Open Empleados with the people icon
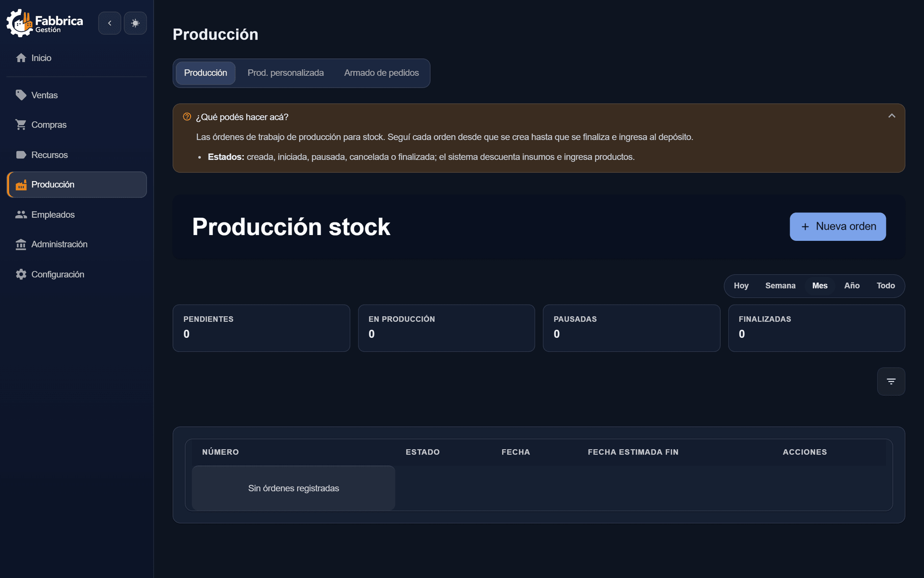The height and width of the screenshot is (578, 924). 21,215
